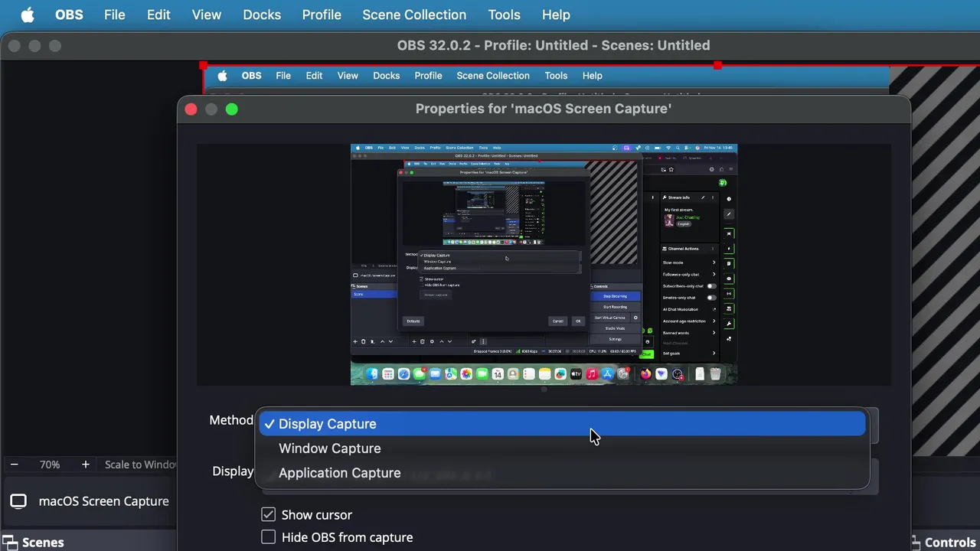Click the preview zoom in plus button
The height and width of the screenshot is (551, 980).
point(85,465)
